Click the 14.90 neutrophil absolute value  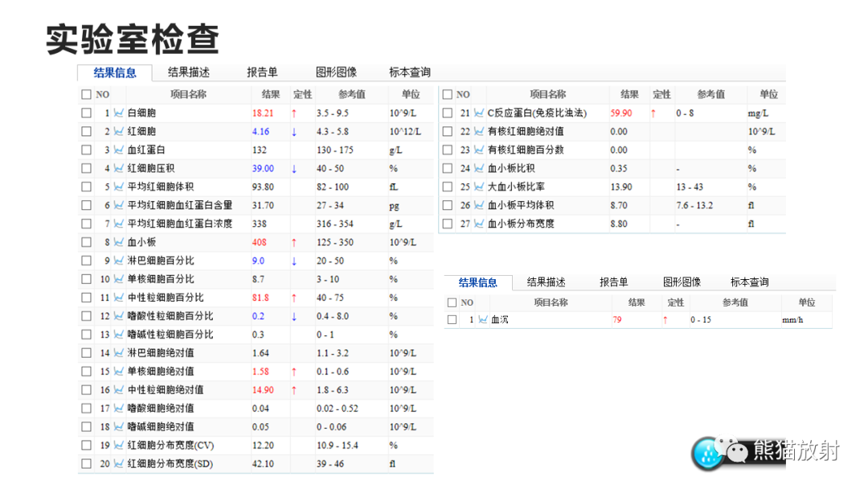click(263, 390)
